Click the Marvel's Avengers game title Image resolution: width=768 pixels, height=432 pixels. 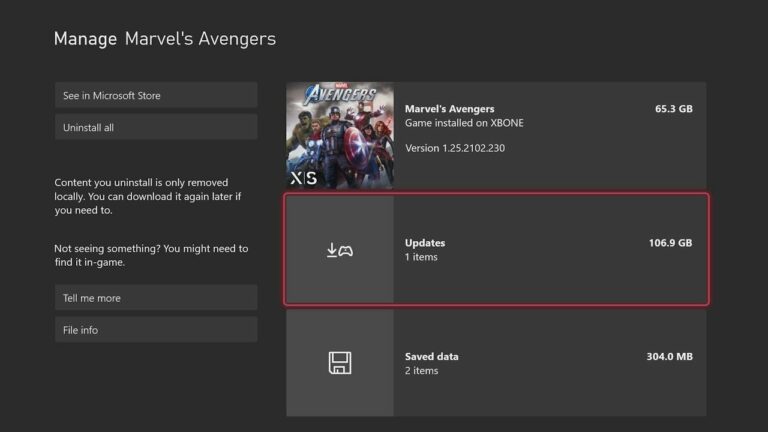[449, 109]
